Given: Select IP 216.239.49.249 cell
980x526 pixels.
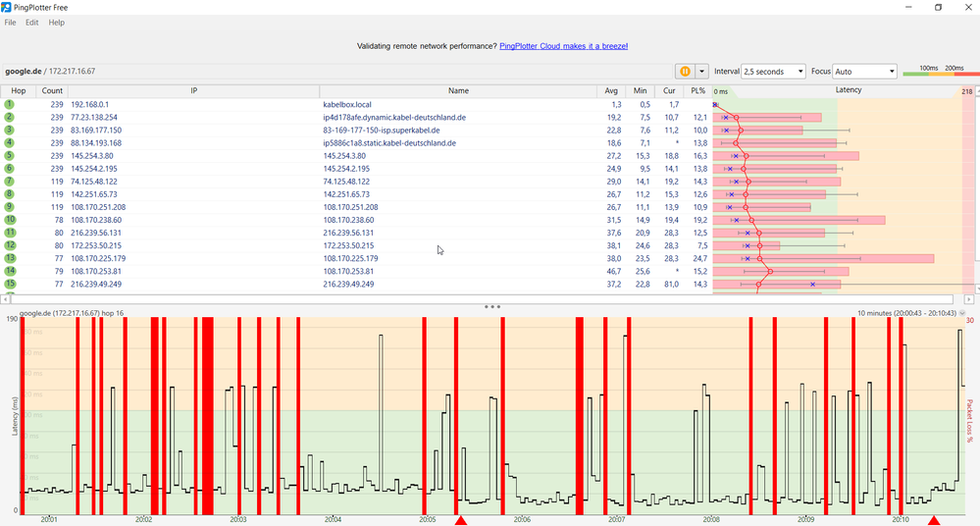Looking at the screenshot, I should tap(96, 284).
